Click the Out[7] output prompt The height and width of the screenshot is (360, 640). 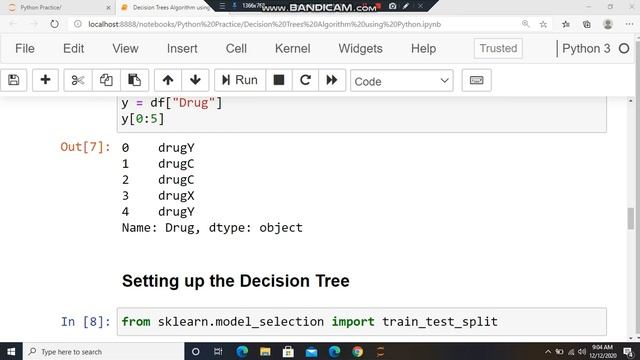point(85,147)
